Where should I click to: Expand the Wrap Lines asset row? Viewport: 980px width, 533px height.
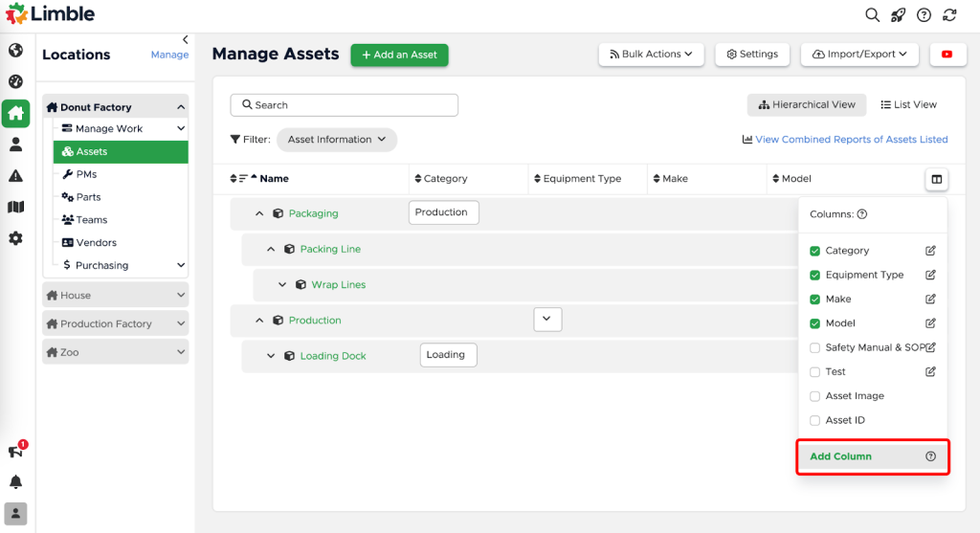point(282,285)
